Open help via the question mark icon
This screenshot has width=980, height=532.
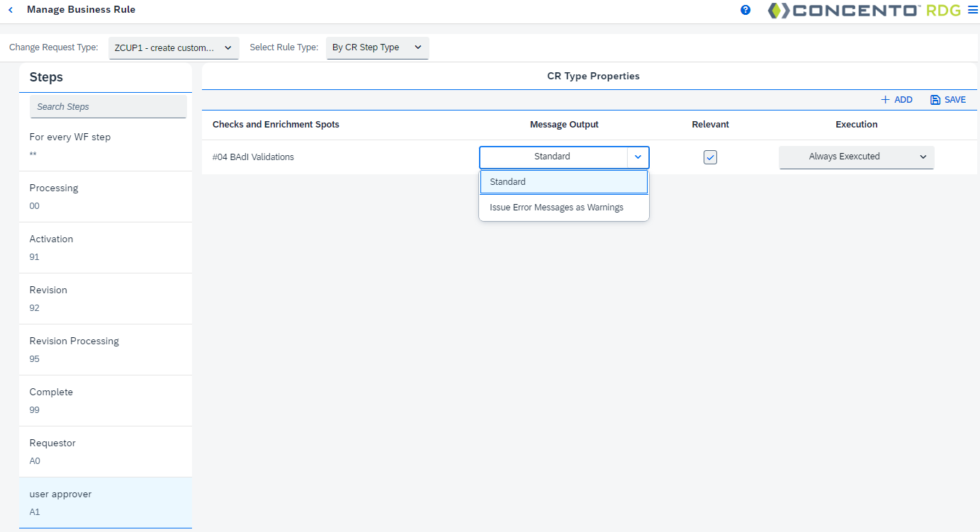coord(745,10)
